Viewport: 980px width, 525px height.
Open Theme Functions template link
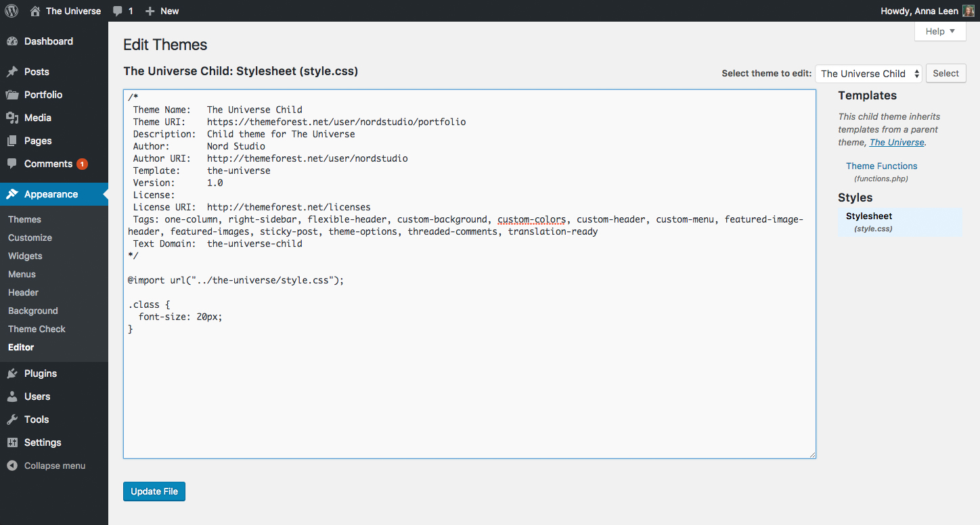(x=882, y=166)
